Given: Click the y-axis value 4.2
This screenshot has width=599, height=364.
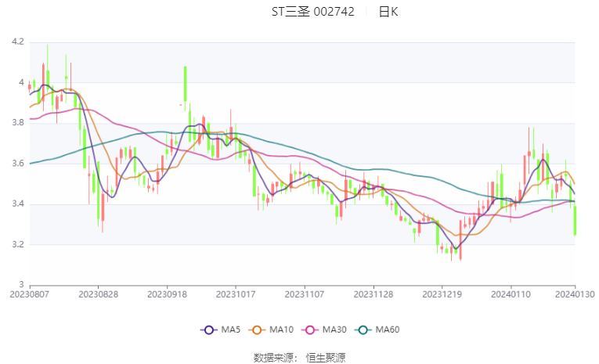Looking at the screenshot, I should tap(18, 41).
